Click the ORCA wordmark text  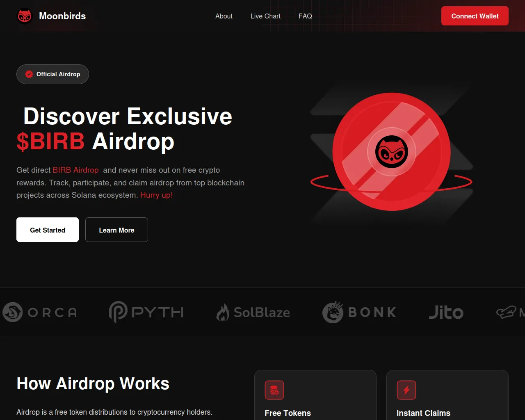point(52,313)
